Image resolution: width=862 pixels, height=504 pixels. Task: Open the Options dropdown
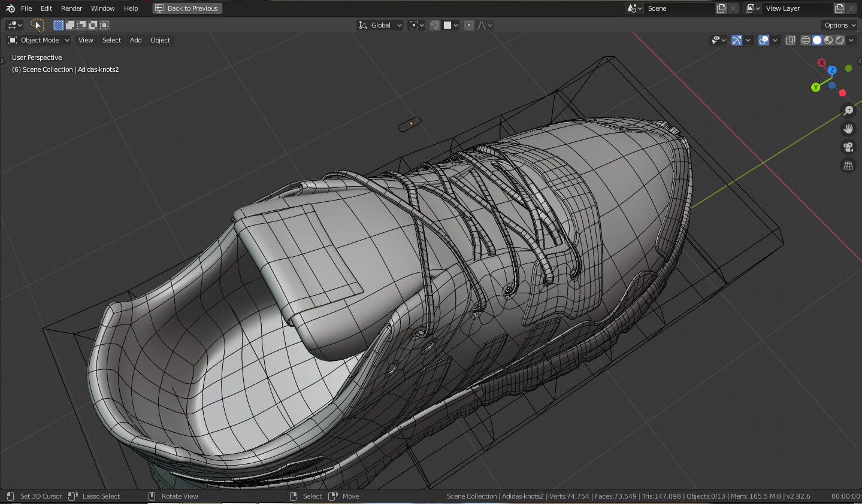coord(839,25)
